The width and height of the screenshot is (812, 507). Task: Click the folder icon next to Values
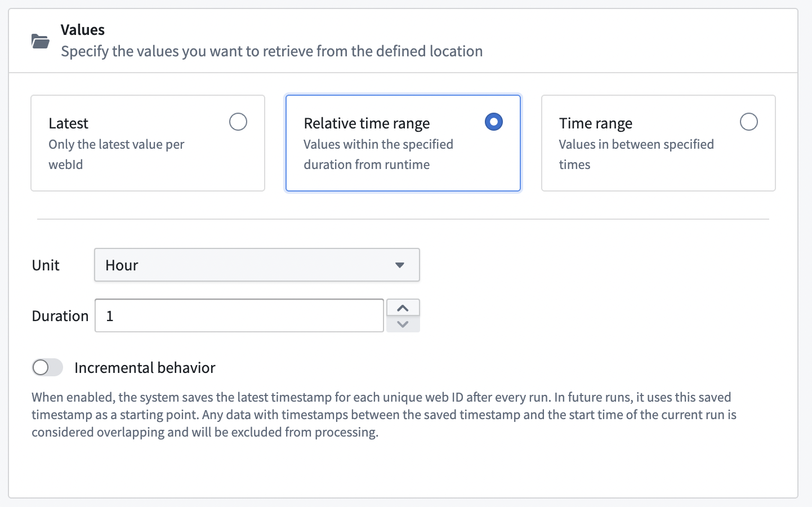40,41
